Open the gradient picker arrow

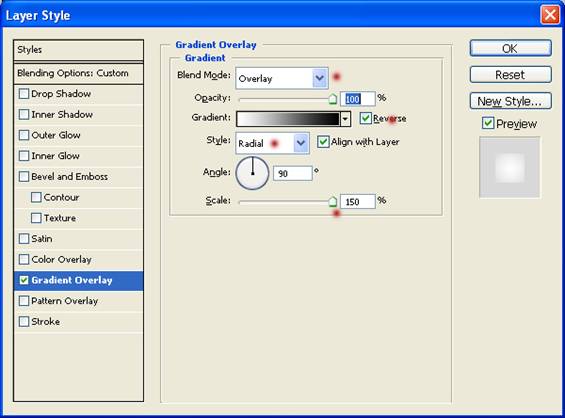345,119
